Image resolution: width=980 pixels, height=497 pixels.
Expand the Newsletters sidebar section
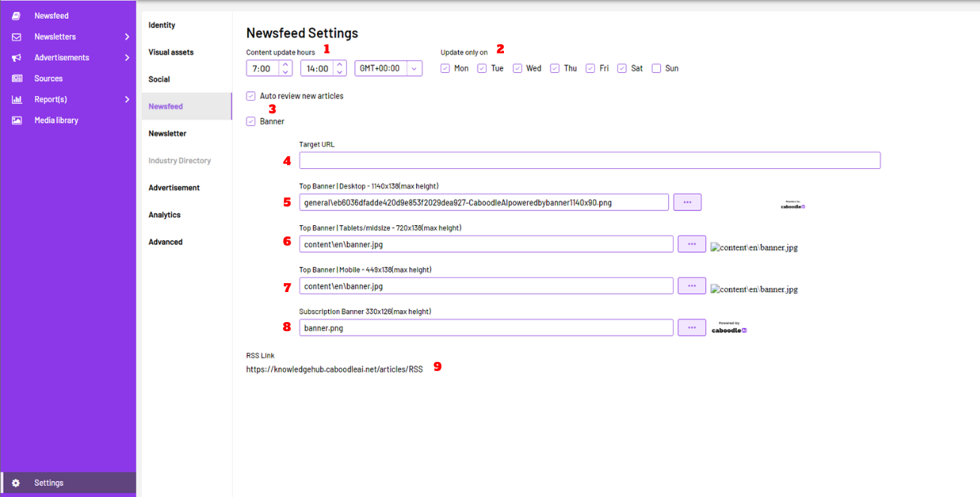coord(127,36)
